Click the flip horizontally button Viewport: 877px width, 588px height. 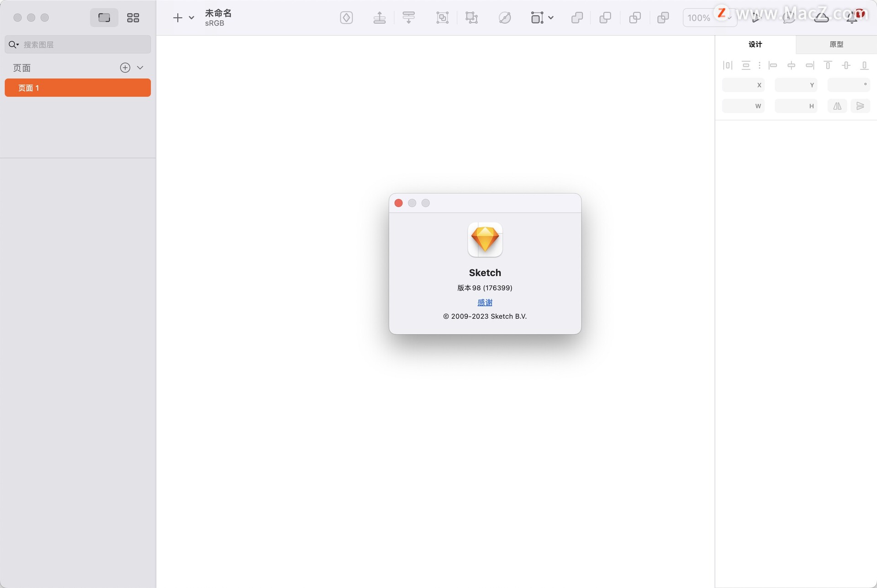click(837, 106)
